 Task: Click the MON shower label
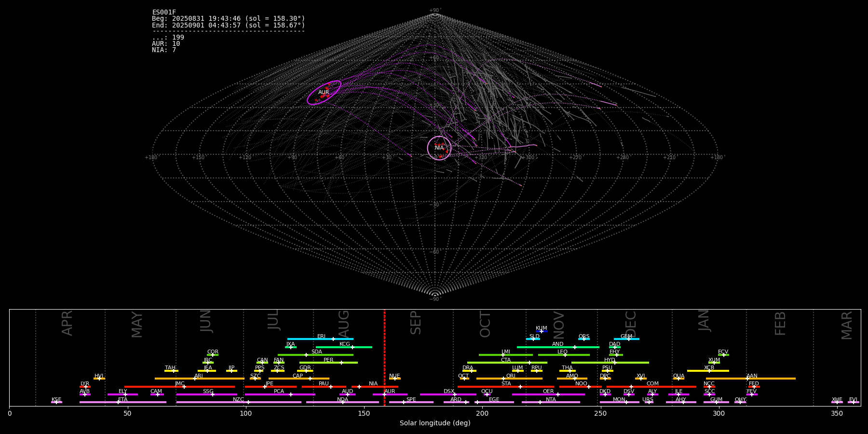(619, 400)
